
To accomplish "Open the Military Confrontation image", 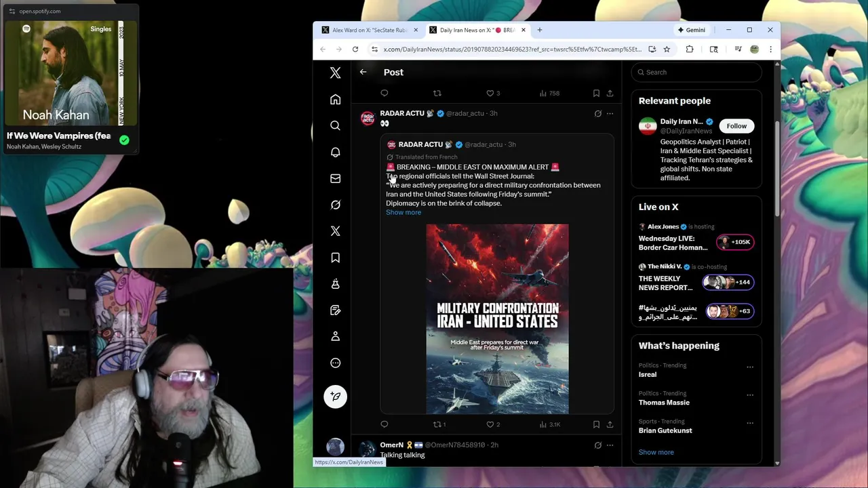I will coord(497,319).
